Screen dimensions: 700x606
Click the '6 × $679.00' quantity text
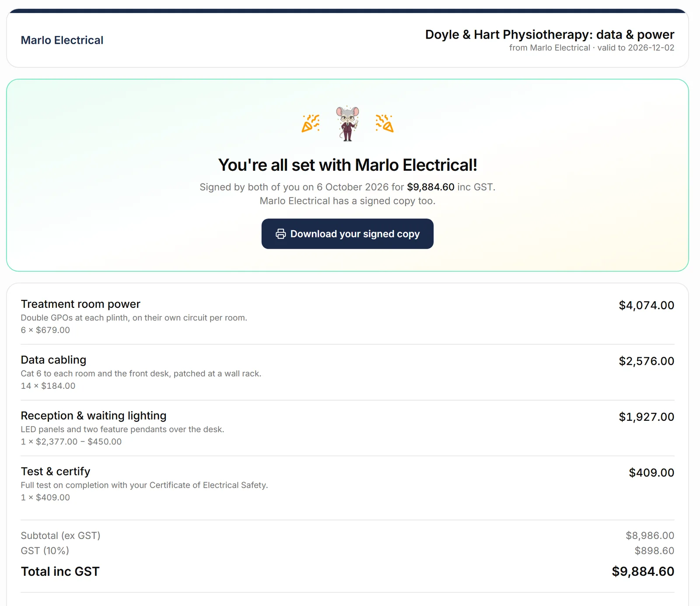[45, 330]
